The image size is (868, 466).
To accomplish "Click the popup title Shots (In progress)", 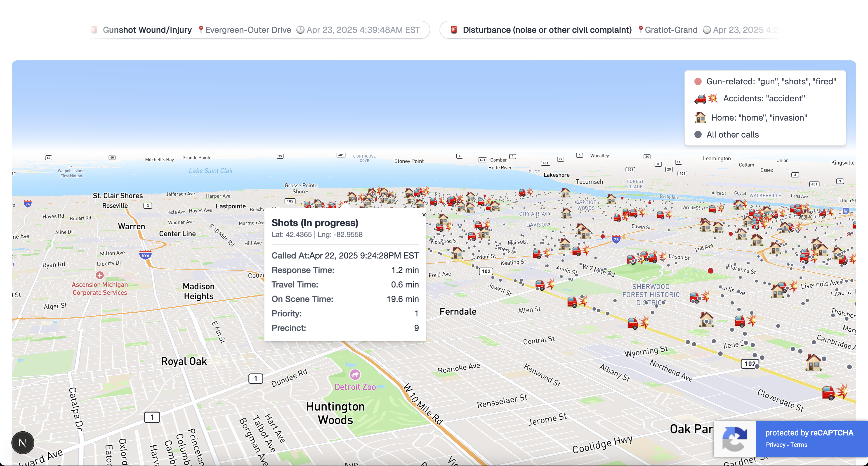I will click(315, 223).
